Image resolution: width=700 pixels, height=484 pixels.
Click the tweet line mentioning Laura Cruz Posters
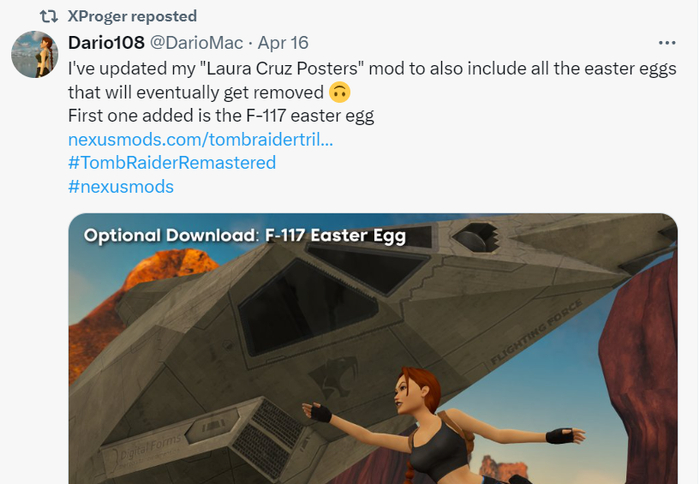point(372,69)
